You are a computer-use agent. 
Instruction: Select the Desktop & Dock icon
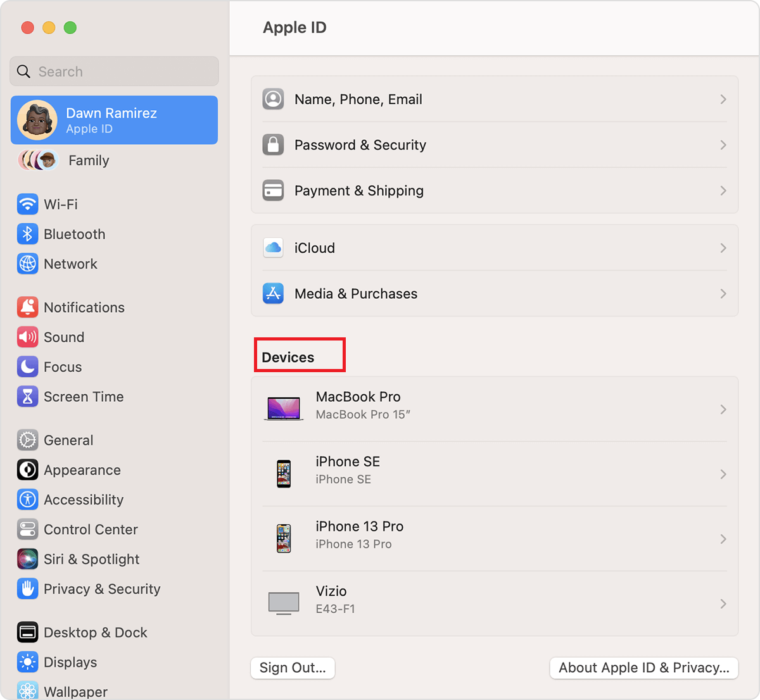click(27, 632)
